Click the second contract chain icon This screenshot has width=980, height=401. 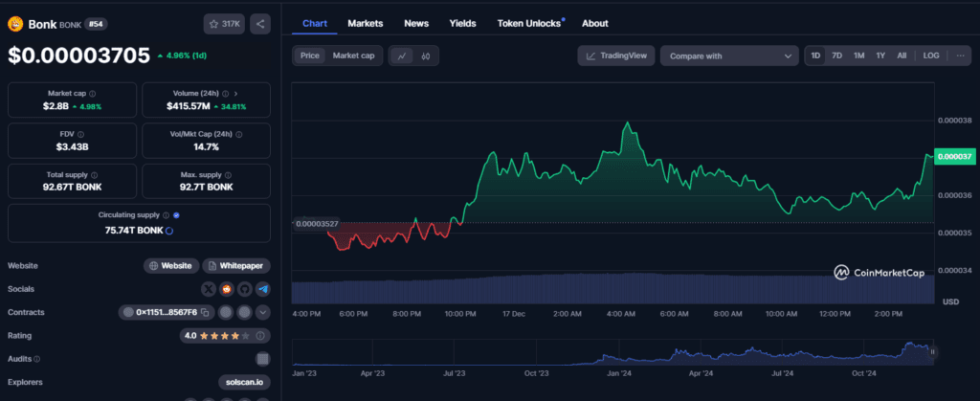pos(226,312)
